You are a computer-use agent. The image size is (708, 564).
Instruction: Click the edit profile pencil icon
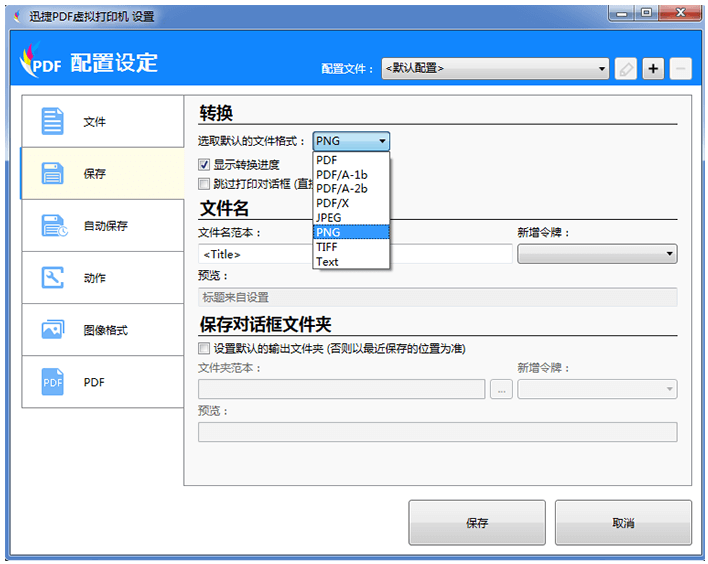pyautogui.click(x=625, y=69)
